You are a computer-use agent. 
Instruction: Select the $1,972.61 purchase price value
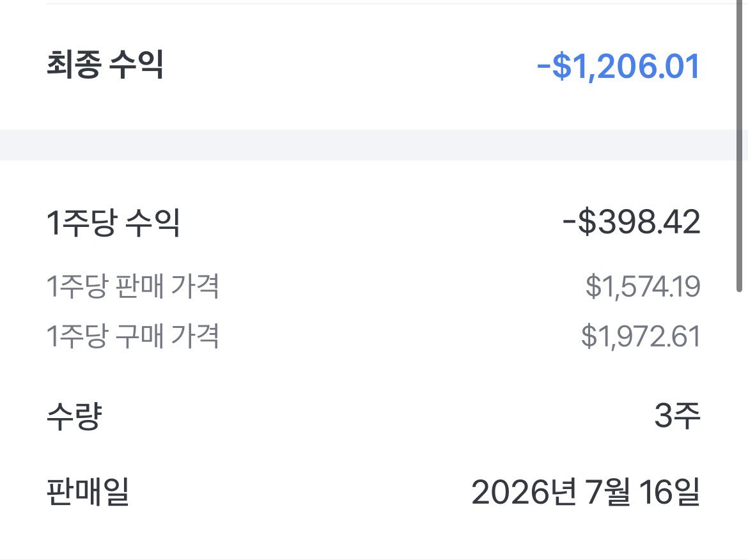640,336
